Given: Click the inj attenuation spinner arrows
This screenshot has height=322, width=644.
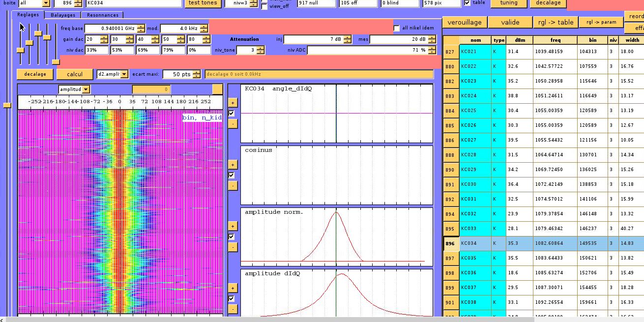Looking at the screenshot, I should [348, 39].
